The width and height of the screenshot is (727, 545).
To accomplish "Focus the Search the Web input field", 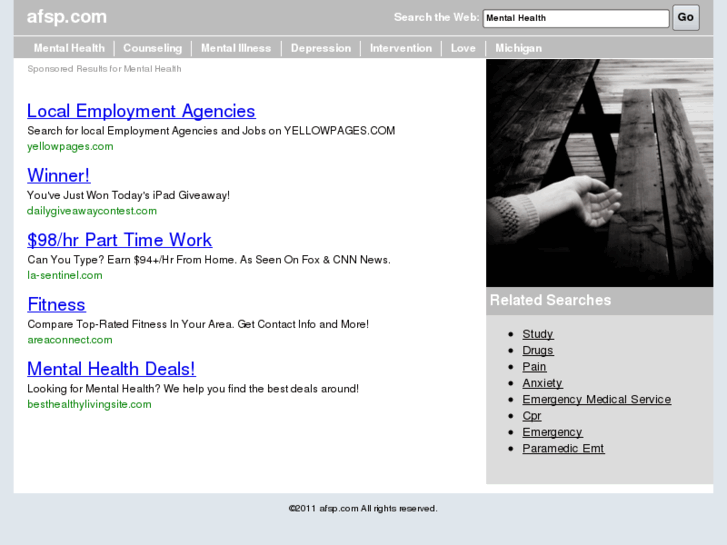I will pos(576,18).
